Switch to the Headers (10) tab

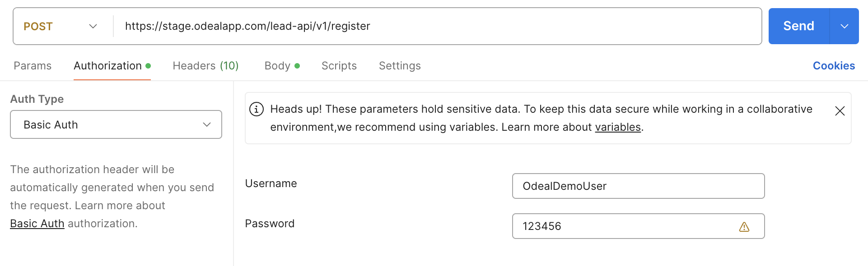tap(205, 66)
